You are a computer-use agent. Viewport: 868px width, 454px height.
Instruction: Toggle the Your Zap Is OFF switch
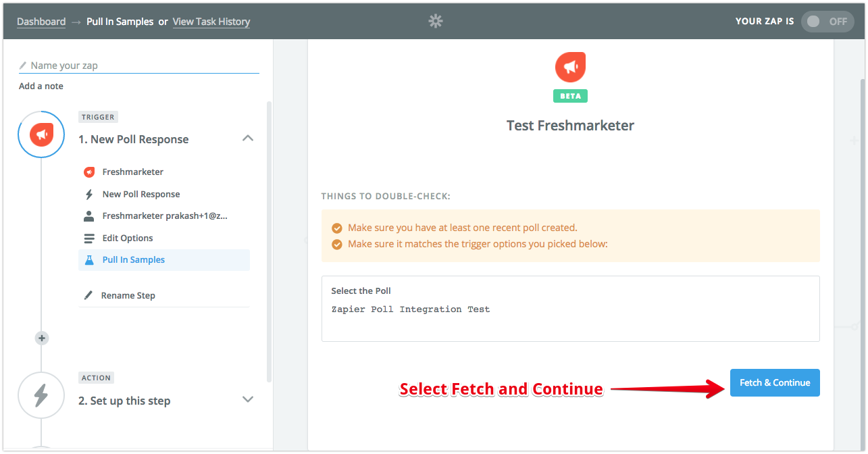(x=827, y=22)
